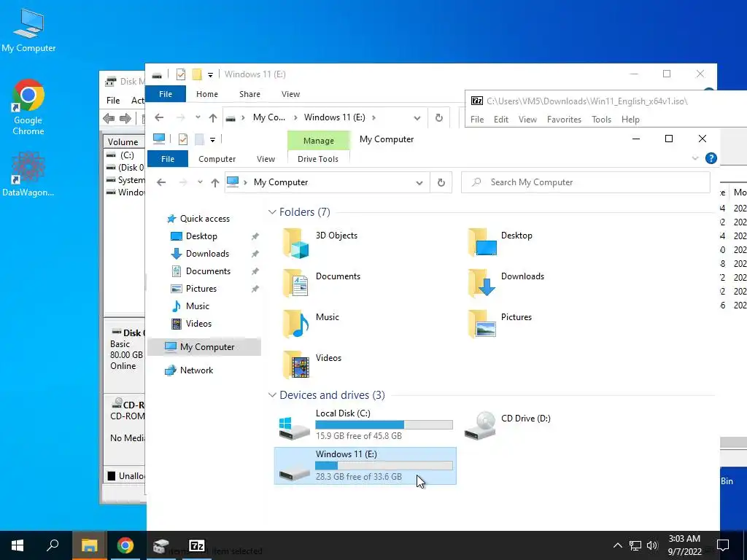This screenshot has width=747, height=560.
Task: Open the Downloads folder in Folders group
Action: [506, 284]
